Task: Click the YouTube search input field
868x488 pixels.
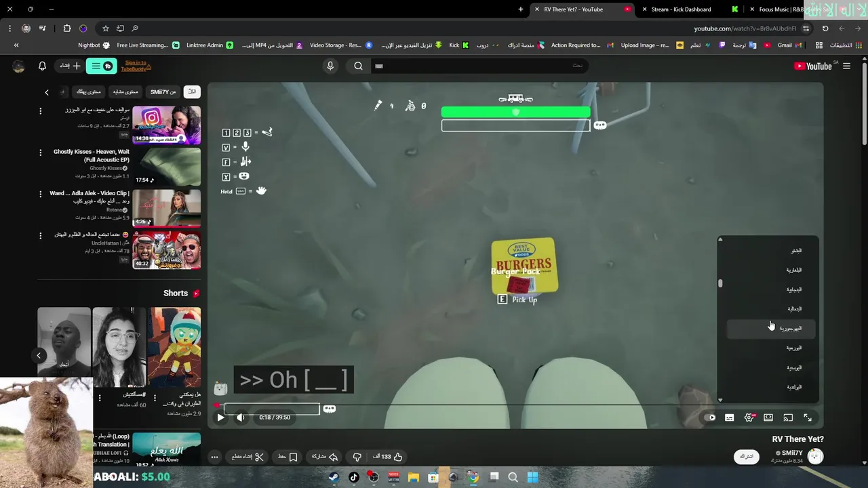Action: [478, 66]
